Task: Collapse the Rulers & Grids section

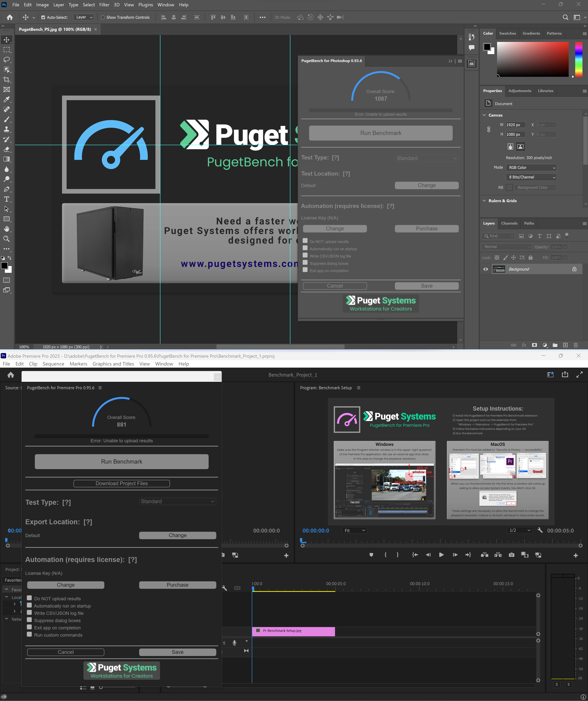Action: point(484,201)
